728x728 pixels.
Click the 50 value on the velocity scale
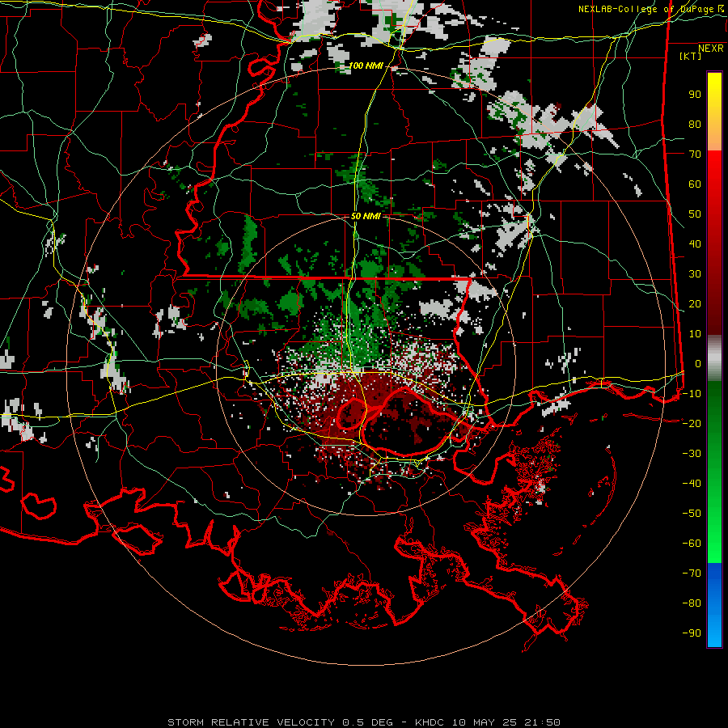click(695, 214)
